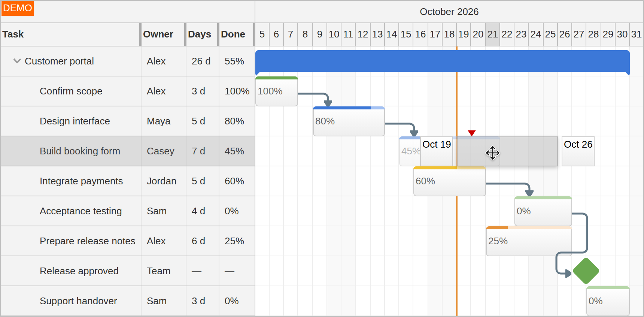Select the Acceptance testing 0% task bar
The width and height of the screenshot is (644, 317).
tap(543, 211)
